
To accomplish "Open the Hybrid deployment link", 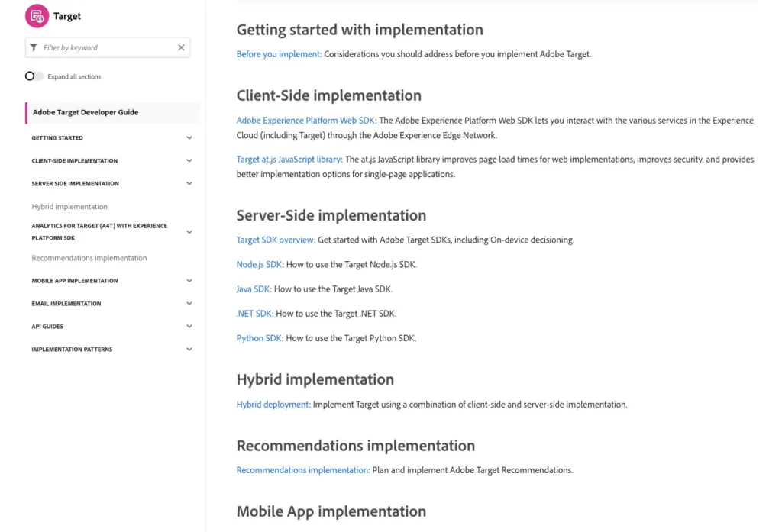I will (x=273, y=404).
